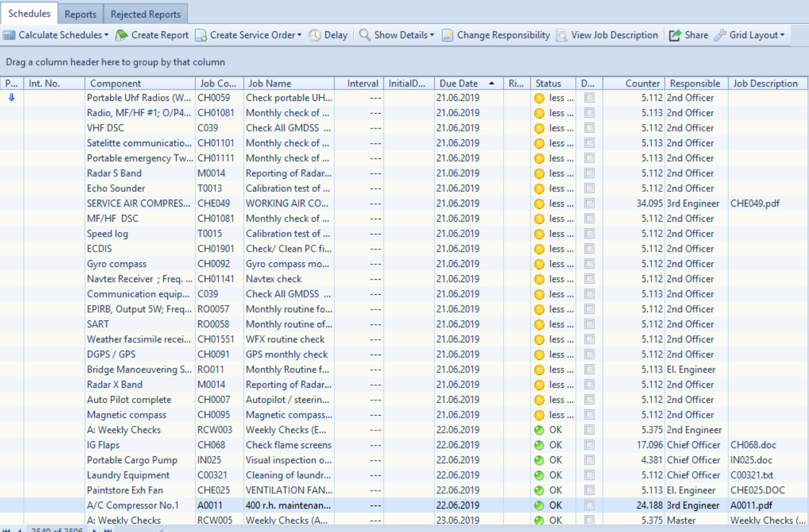Screen dimensions: 809x532
Task: Click the Share icon
Action: click(675, 36)
